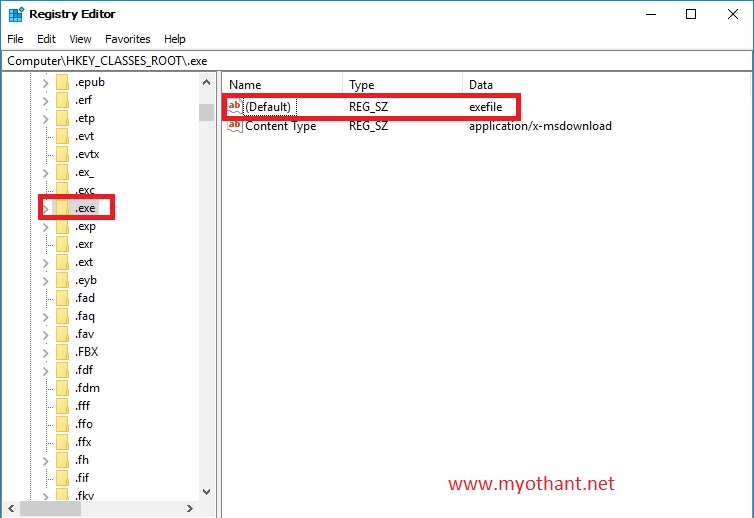Sort values by Data column header
Screen dimensions: 754x518
click(605, 85)
